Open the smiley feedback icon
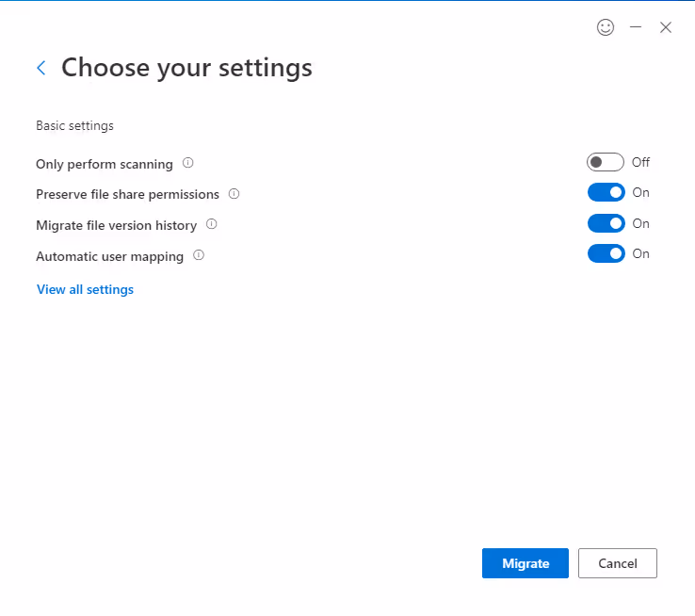Image resolution: width=695 pixels, height=616 pixels. point(605,27)
